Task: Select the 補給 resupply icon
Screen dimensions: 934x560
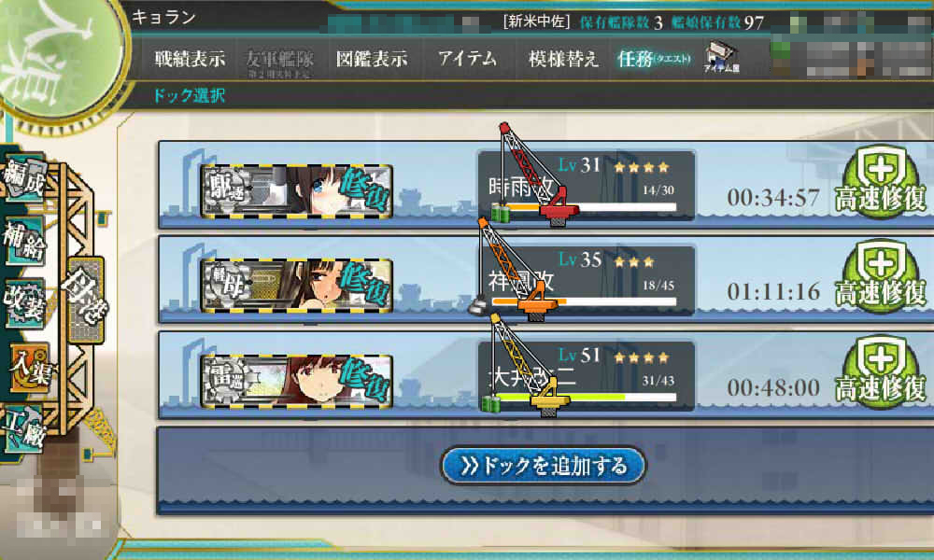Action: (x=25, y=240)
